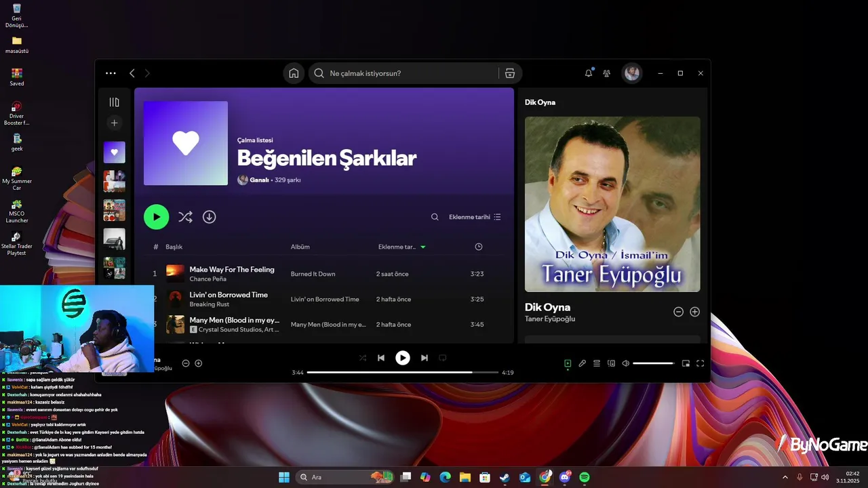Open Discord from the taskbar
The height and width of the screenshot is (488, 868).
pos(565,477)
